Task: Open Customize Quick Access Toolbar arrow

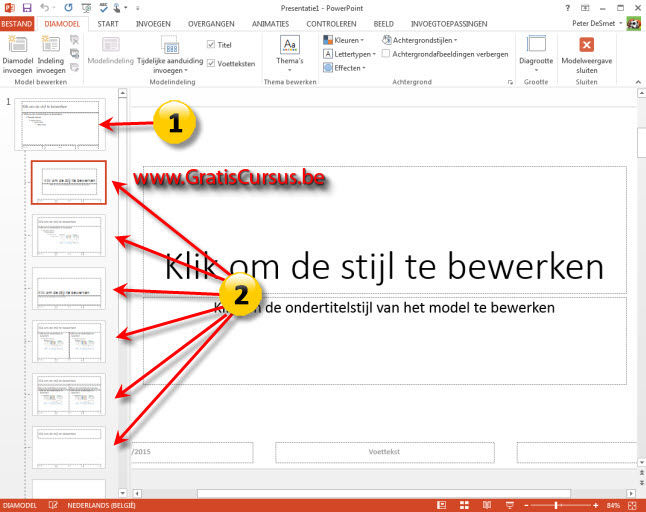Action: 137,8
